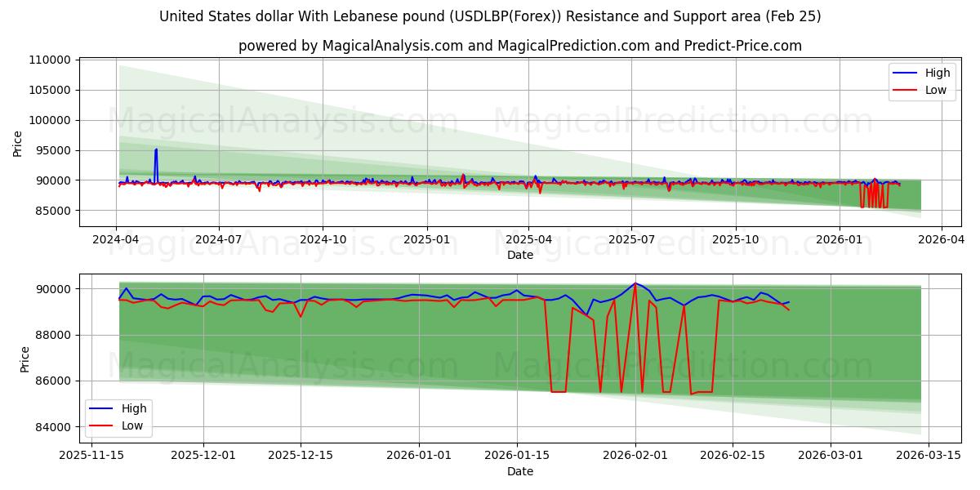Image resolution: width=980 pixels, height=490 pixels.
Task: Expand the top chart legend box
Action: click(x=921, y=81)
